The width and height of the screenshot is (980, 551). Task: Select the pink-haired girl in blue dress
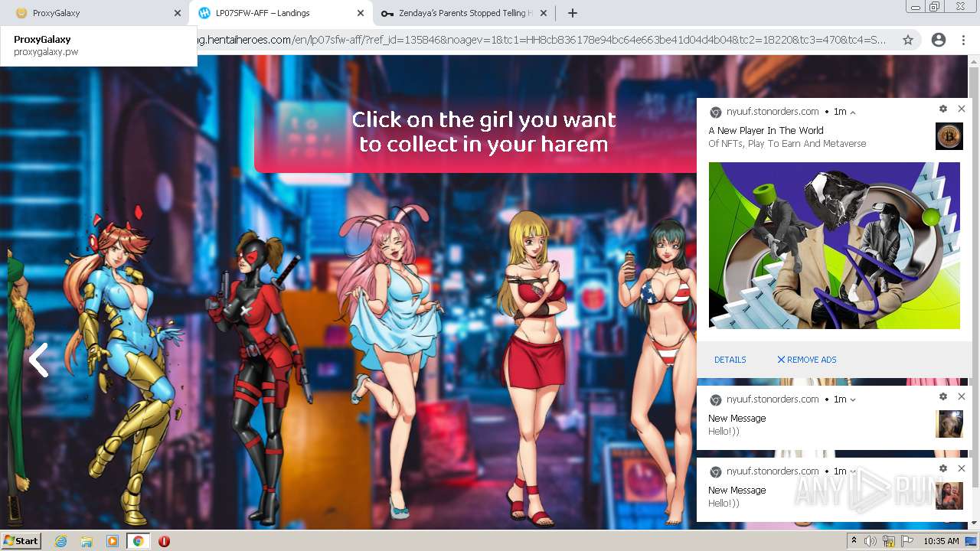point(390,360)
